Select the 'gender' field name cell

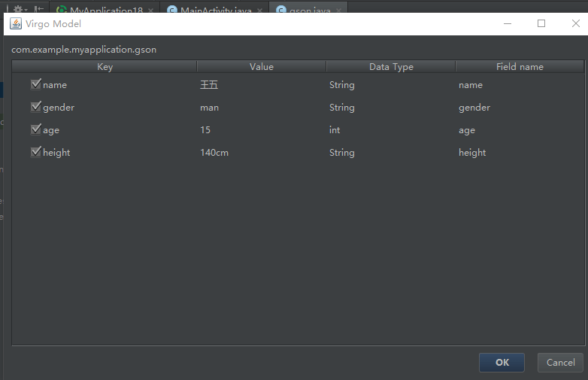tap(520, 108)
